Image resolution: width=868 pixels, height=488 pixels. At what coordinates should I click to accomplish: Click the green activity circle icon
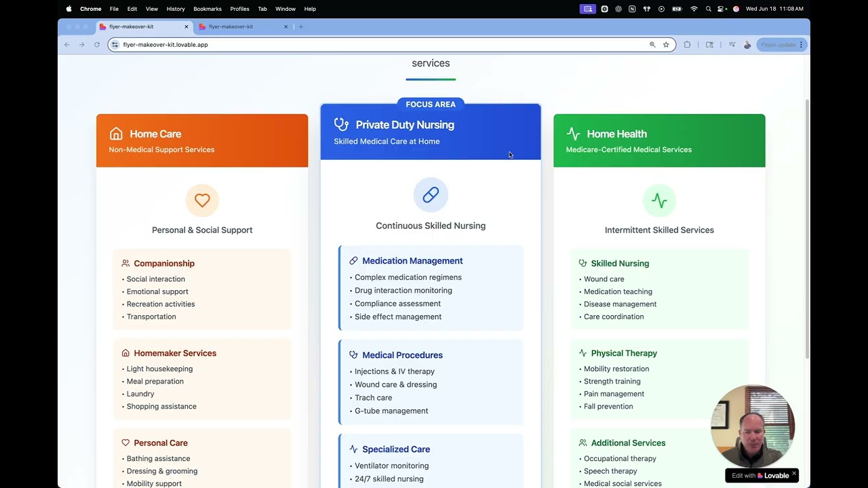[x=659, y=200]
